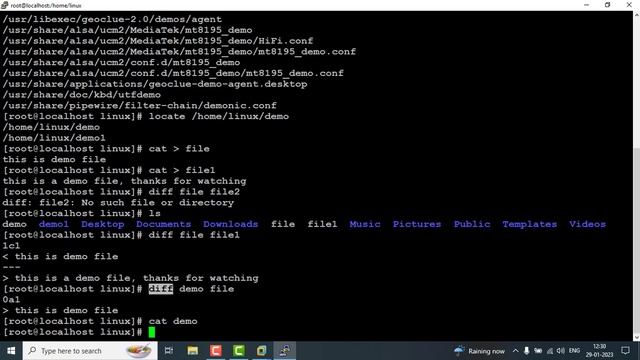Open the green Camtasia taskbar icon
640x360 pixels.
239,351
